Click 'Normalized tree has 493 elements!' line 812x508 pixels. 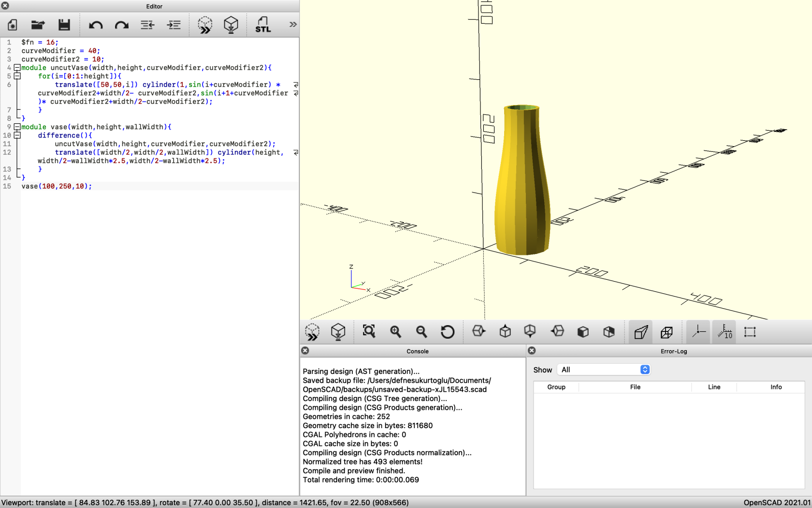click(x=362, y=462)
